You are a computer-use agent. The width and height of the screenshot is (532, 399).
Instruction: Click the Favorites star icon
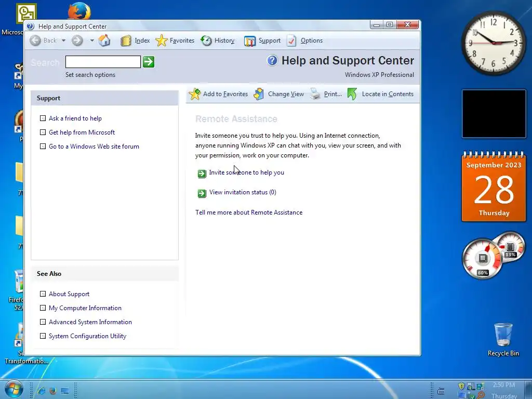[x=161, y=41]
